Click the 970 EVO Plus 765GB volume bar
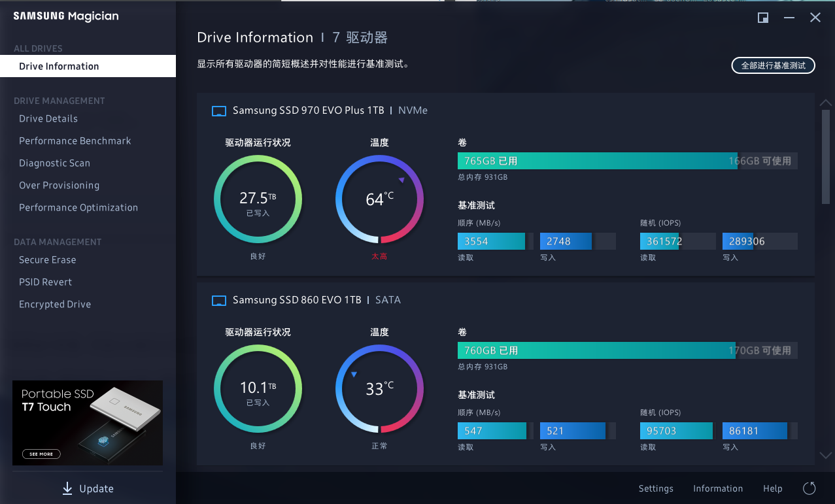Image resolution: width=835 pixels, height=504 pixels. pyautogui.click(x=628, y=161)
